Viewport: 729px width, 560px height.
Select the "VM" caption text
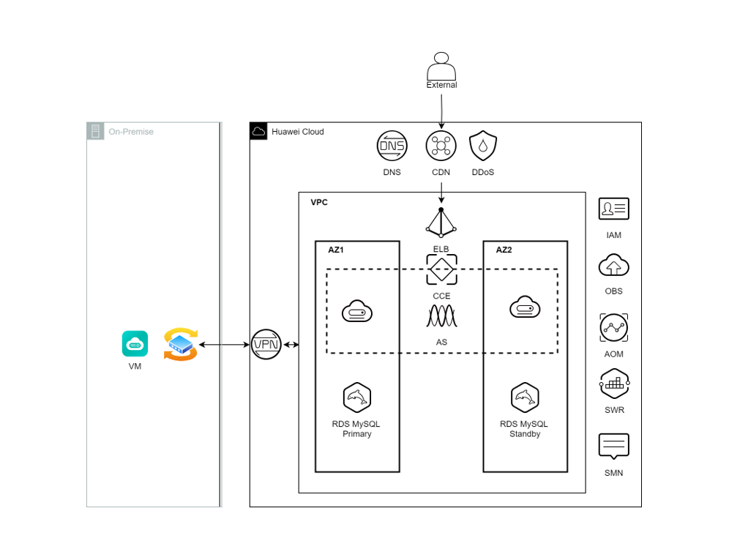135,367
